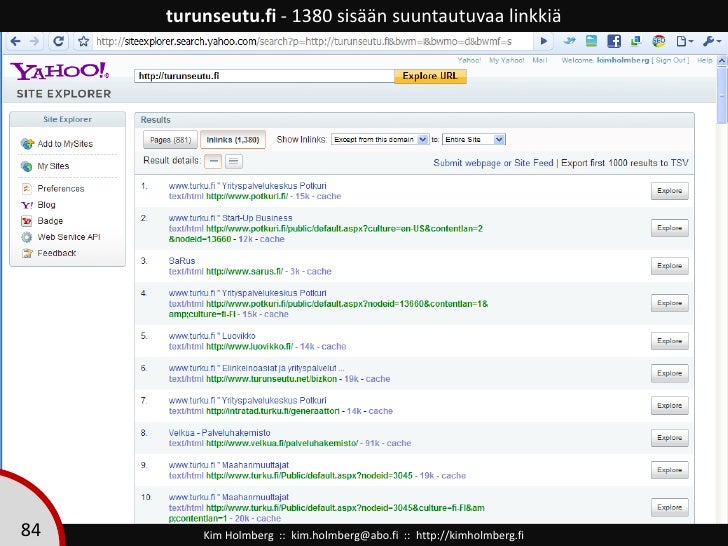728x546 pixels.
Task: Click the Preferences icon in sidebar
Action: click(26, 188)
